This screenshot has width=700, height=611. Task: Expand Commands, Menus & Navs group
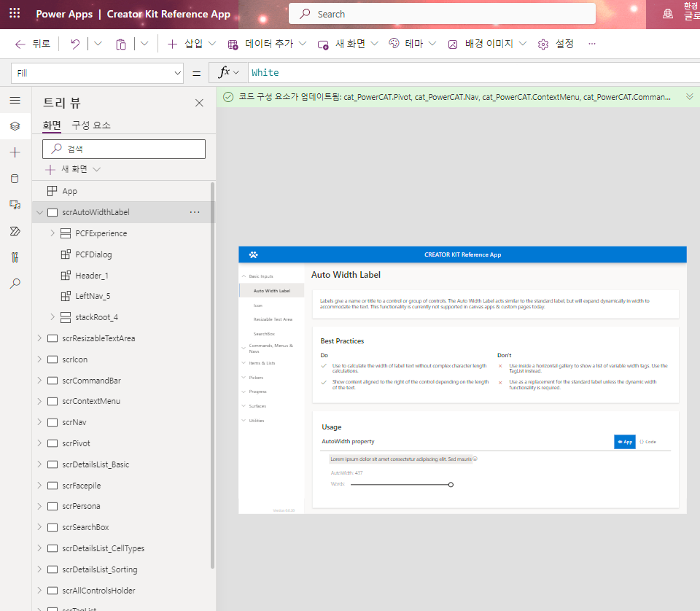(244, 348)
